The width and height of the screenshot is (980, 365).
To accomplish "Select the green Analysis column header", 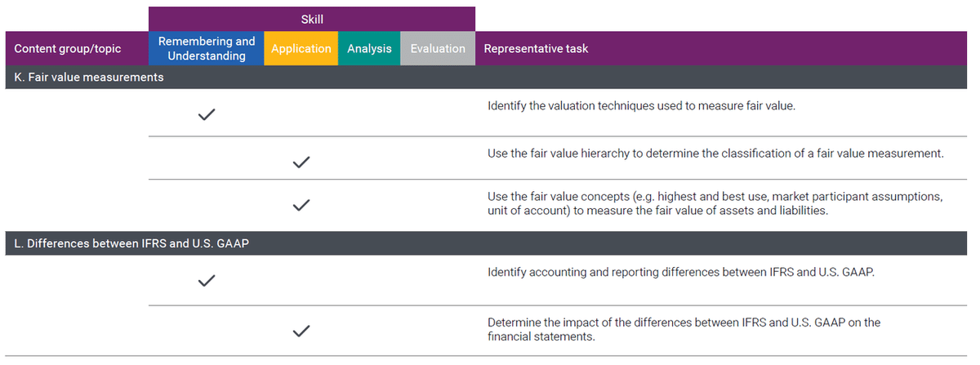I will coord(369,48).
